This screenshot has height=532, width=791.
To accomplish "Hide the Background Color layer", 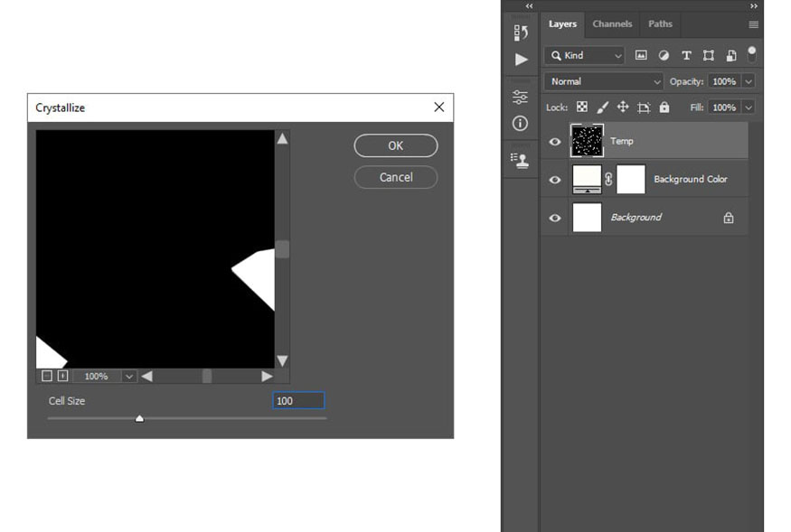I will (x=555, y=180).
